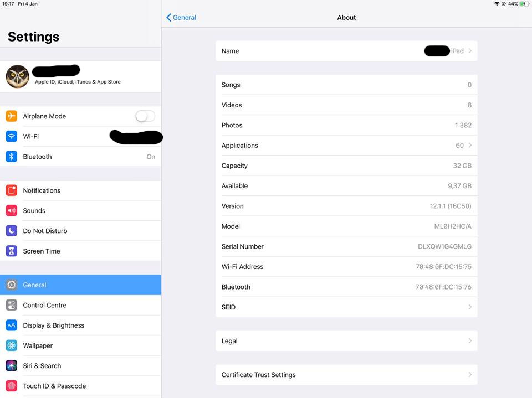The image size is (532, 398).
Task: Tap the Touch ID fingerprint icon
Action: (11, 386)
